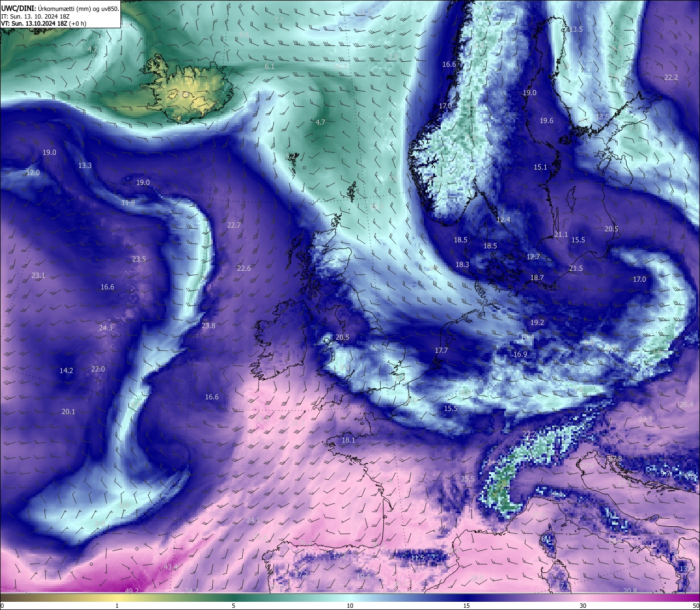The image size is (700, 610).
Task: Click the 13.3 value label
Action: click(85, 165)
